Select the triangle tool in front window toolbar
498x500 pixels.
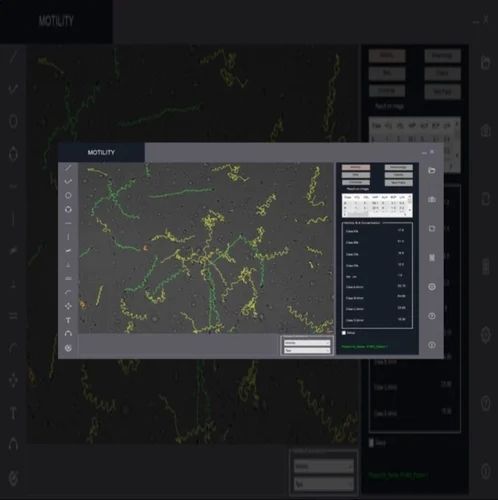[x=68, y=265]
